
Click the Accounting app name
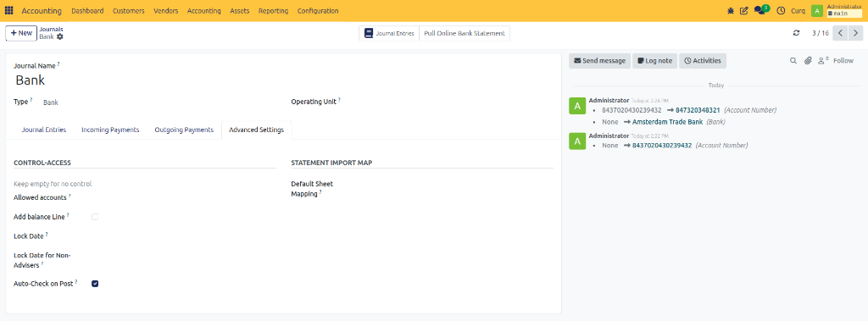[42, 10]
